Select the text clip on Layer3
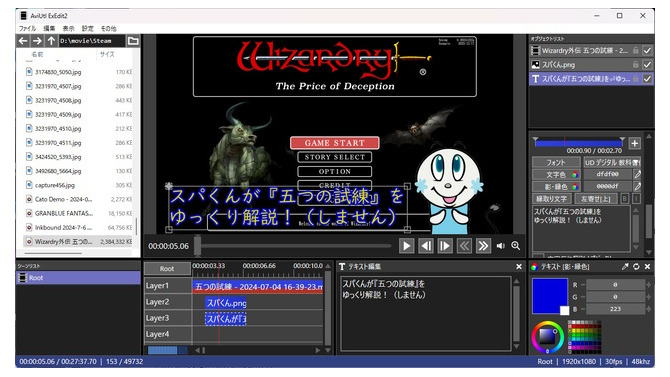 [226, 319]
